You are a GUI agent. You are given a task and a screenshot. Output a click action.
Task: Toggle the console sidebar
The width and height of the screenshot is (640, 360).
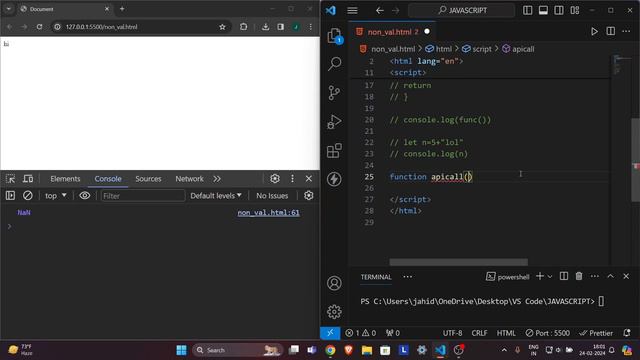pos(10,196)
